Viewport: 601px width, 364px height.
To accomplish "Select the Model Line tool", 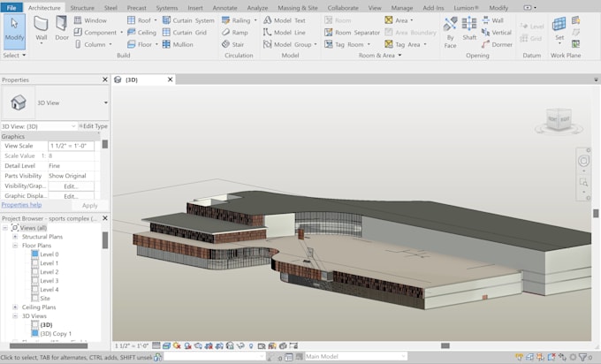I will point(285,33).
